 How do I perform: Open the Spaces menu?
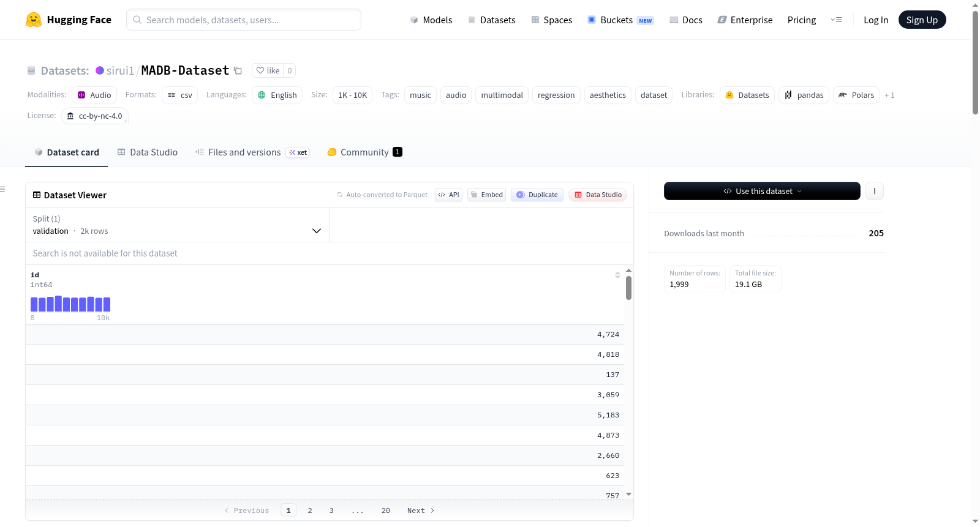(x=552, y=20)
